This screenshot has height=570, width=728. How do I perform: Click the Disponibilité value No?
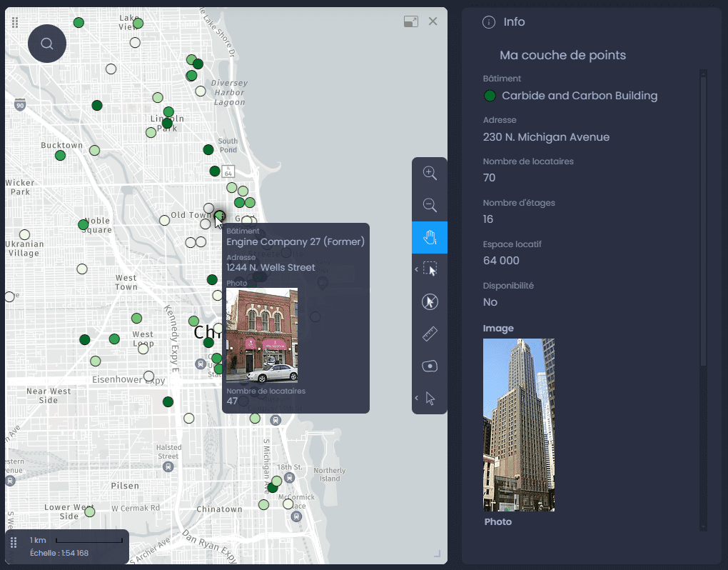point(490,302)
